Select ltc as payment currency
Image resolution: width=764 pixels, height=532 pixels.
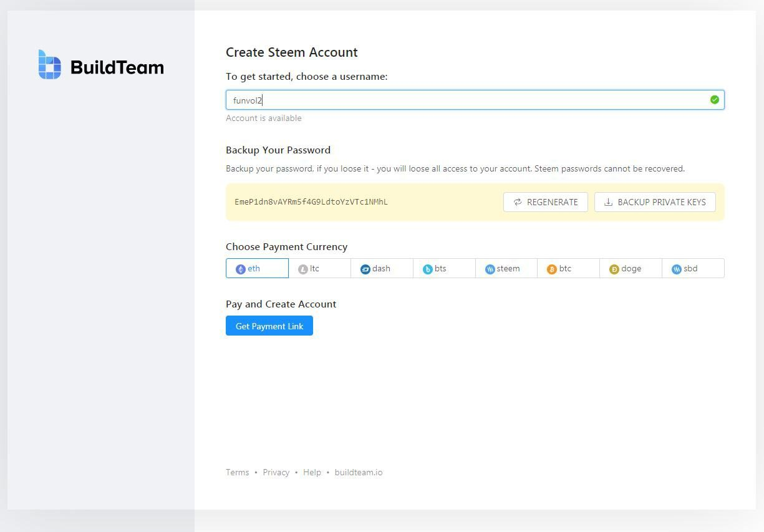coord(319,268)
